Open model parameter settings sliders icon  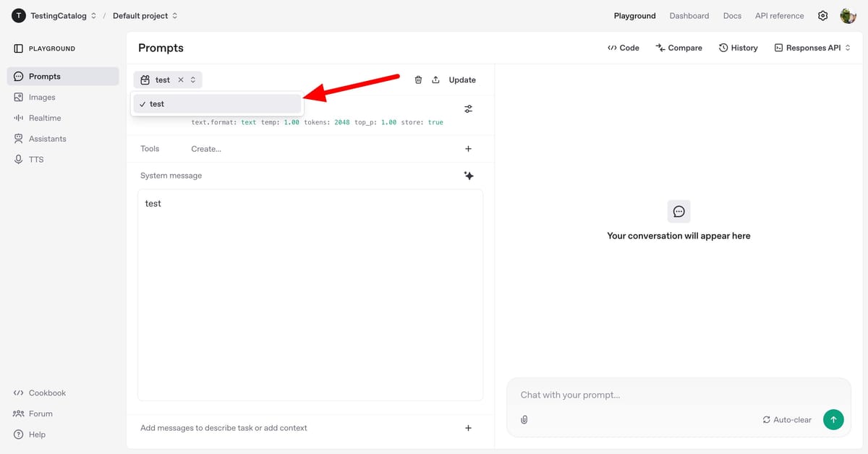pyautogui.click(x=468, y=108)
